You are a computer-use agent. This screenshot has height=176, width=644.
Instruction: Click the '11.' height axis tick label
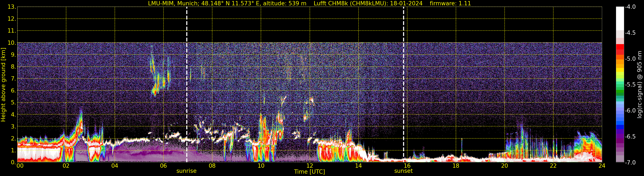[12, 31]
